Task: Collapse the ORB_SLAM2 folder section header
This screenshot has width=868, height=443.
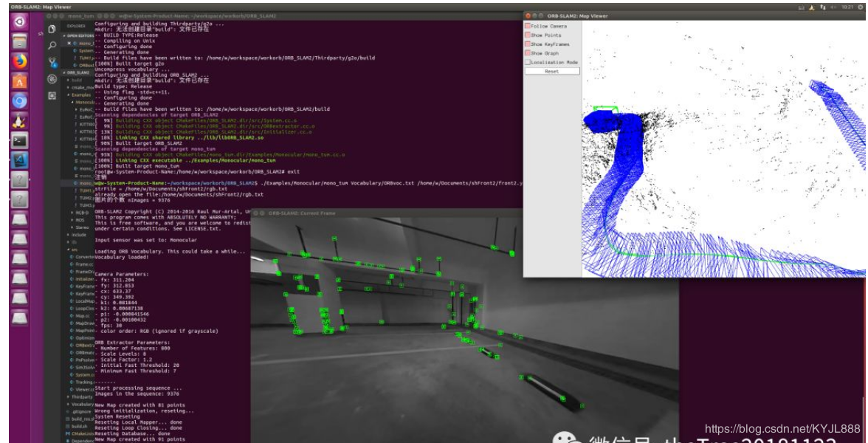Action: click(77, 72)
